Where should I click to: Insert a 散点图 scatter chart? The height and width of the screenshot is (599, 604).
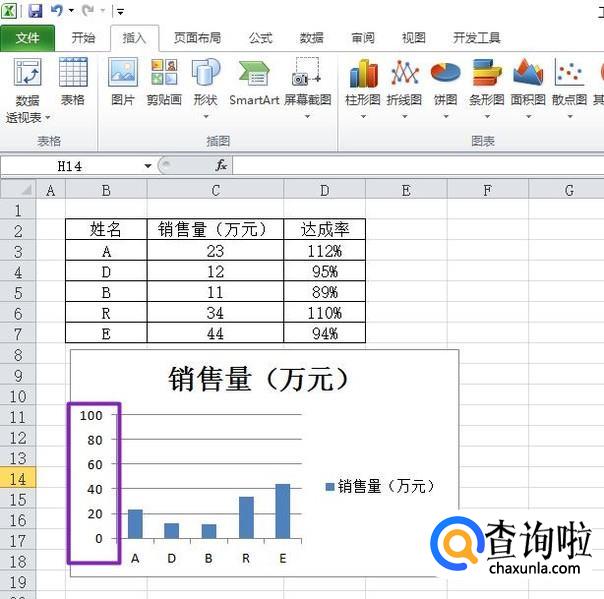pos(569,82)
